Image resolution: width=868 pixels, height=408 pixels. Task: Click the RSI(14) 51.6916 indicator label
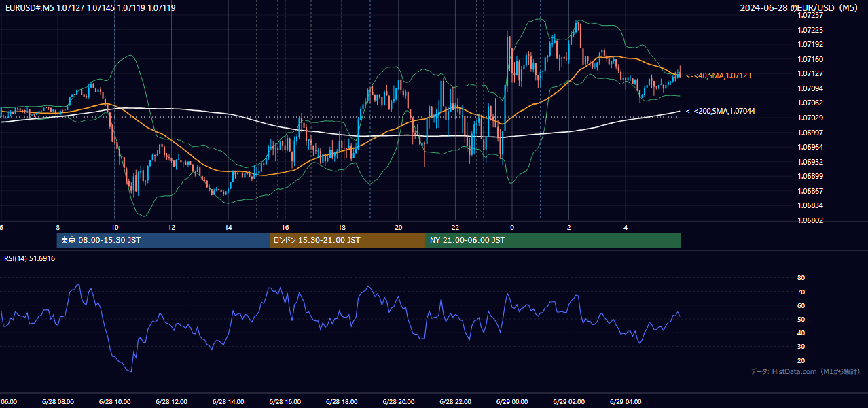pos(30,258)
